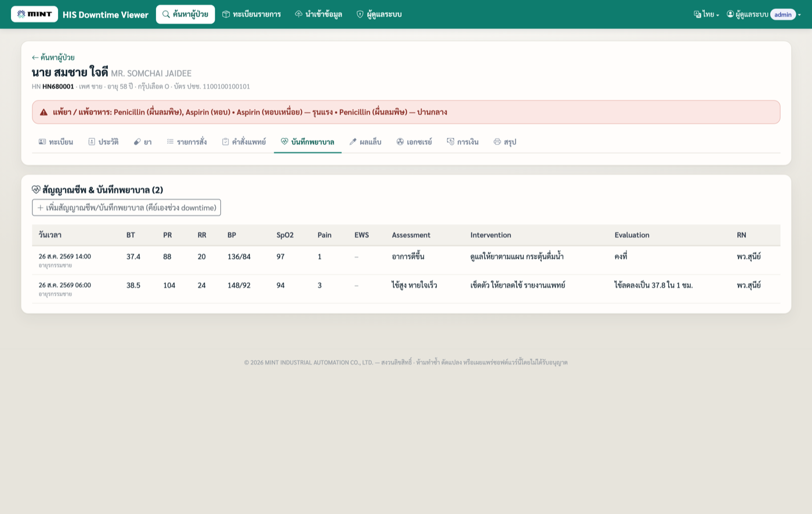Click the EWS column header
The height and width of the screenshot is (514, 812).
pyautogui.click(x=361, y=235)
